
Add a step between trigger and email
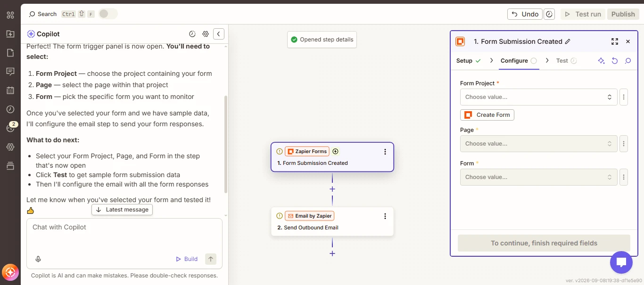pyautogui.click(x=332, y=189)
